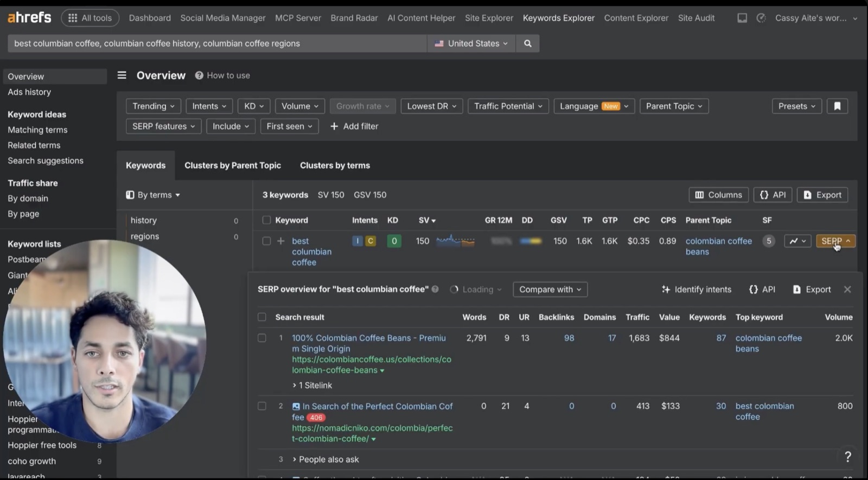Open the Traffic Potential filter
868x480 pixels.
tap(508, 106)
